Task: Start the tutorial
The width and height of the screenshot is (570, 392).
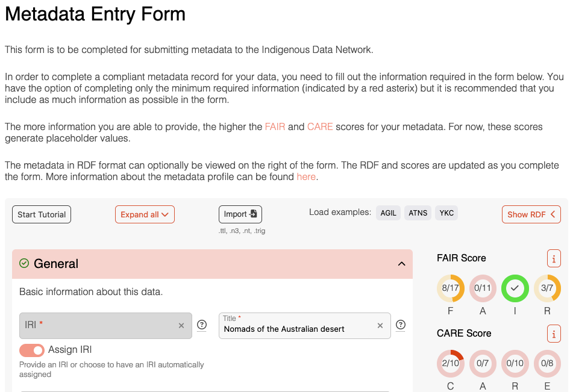Action: pos(42,214)
